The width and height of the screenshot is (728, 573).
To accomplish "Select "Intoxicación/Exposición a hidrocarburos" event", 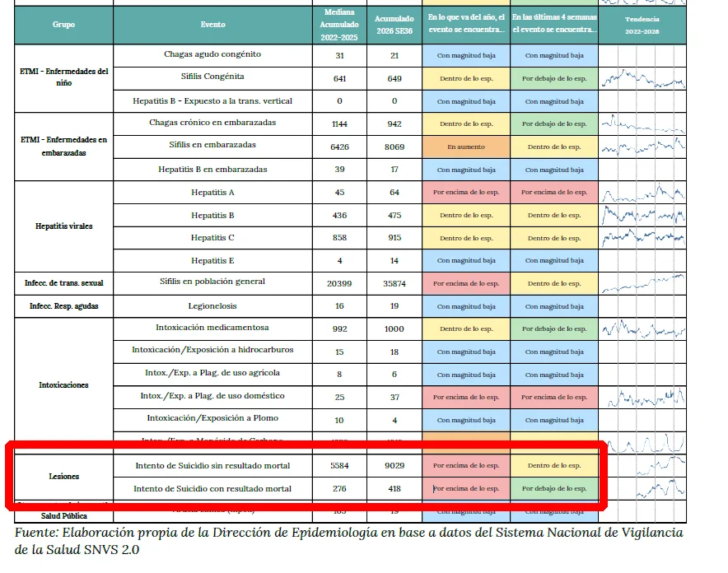I will pos(212,349).
